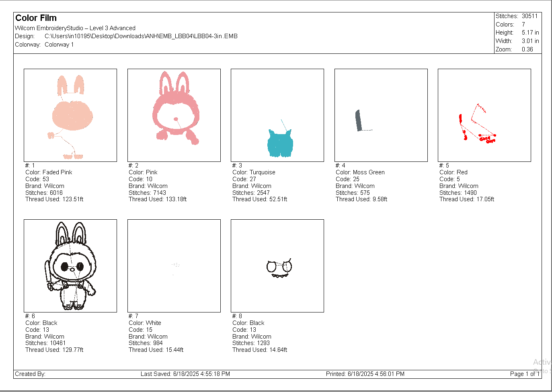Select the Black eyes thumbnail #8
The height and width of the screenshot is (392, 552).
coord(277,266)
